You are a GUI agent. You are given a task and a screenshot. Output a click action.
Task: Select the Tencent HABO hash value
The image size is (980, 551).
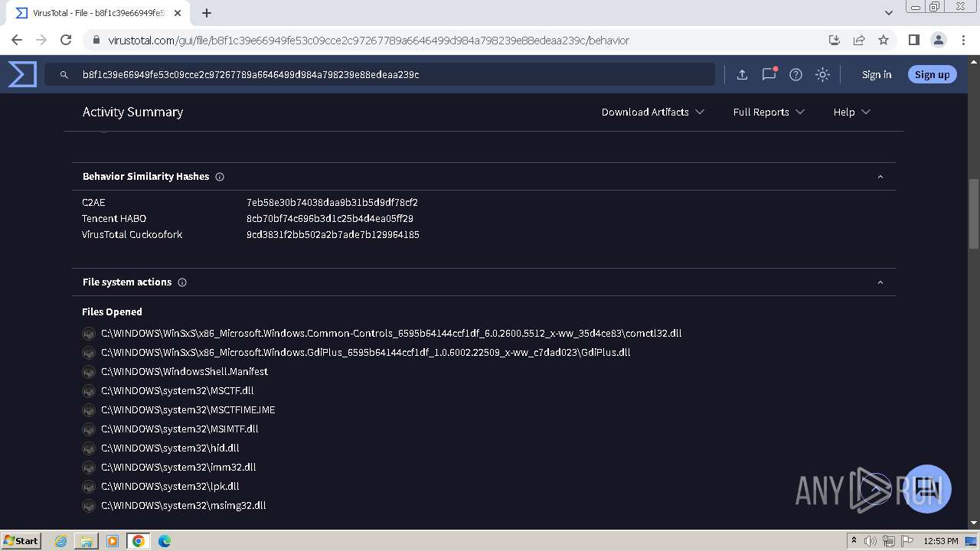coord(330,219)
